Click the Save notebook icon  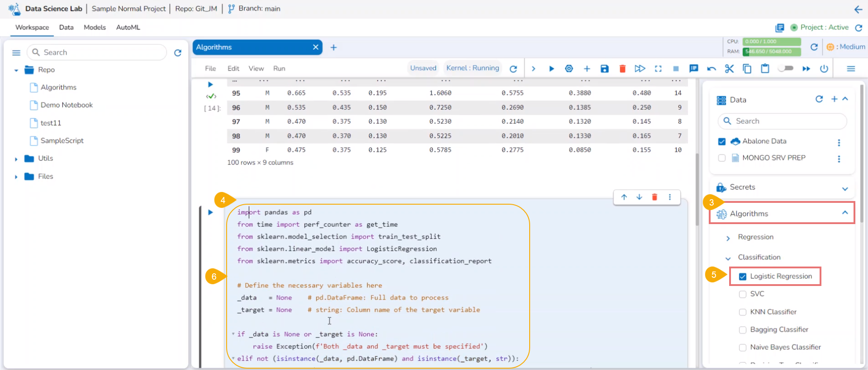pyautogui.click(x=604, y=69)
